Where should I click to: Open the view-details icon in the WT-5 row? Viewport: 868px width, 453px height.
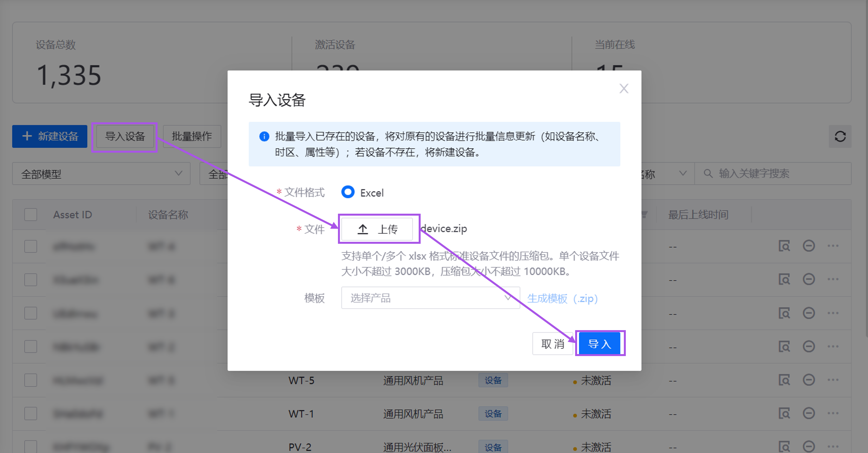click(784, 380)
